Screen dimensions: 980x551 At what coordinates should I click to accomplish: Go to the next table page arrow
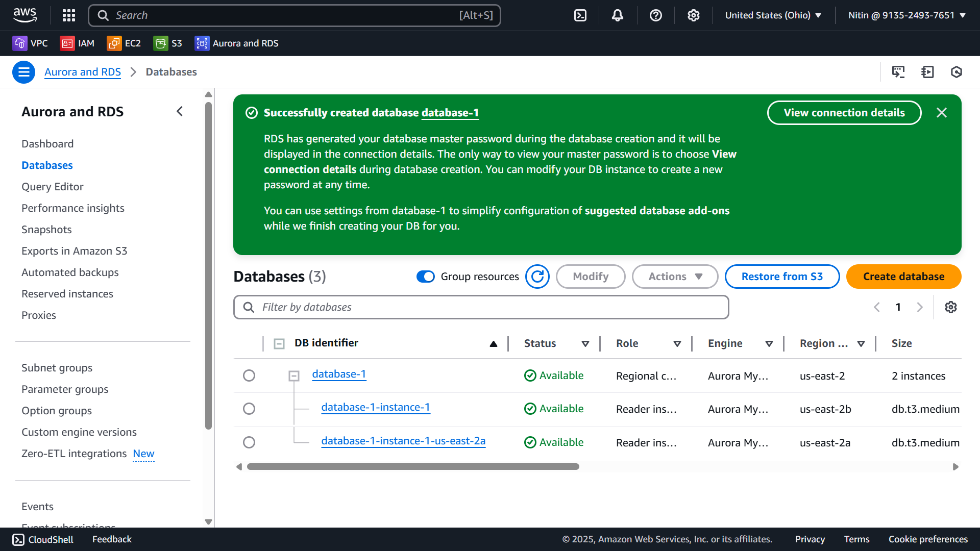(920, 307)
